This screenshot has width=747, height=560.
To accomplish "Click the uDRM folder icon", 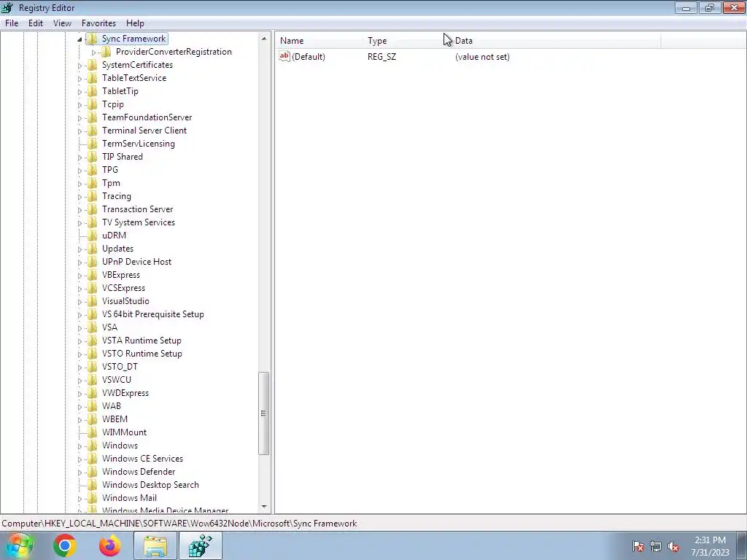I will [x=93, y=236].
